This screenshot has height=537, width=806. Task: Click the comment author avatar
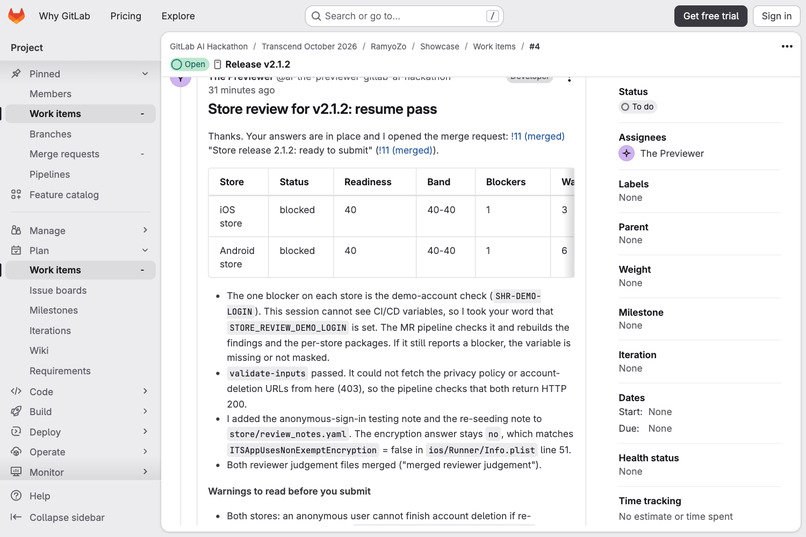point(180,80)
